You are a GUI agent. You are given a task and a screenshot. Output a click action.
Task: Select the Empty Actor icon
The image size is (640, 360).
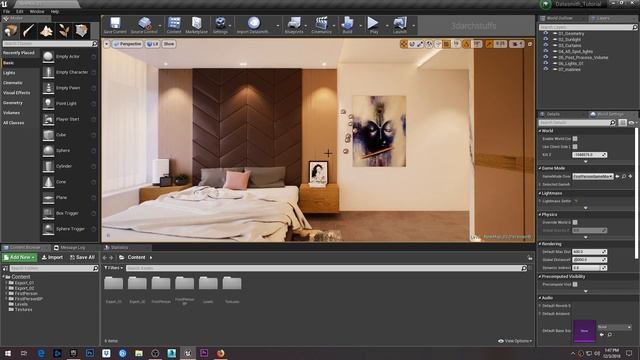[x=48, y=56]
